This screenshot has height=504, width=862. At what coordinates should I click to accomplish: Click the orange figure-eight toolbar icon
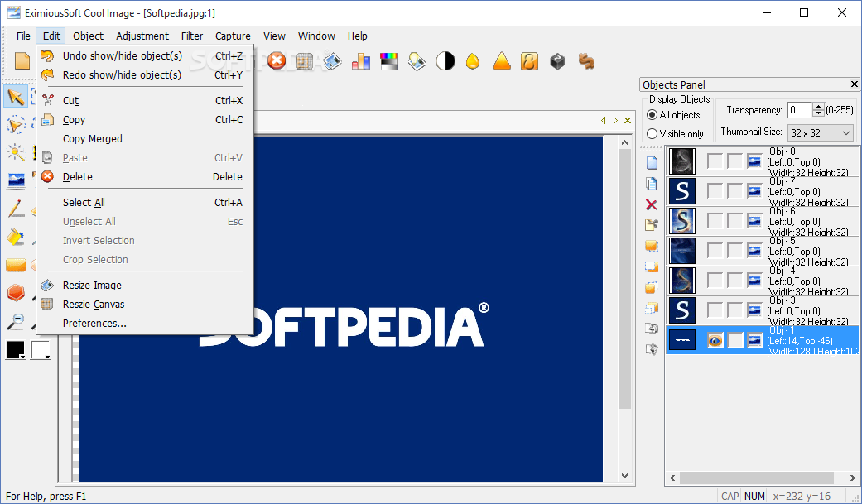tap(529, 61)
